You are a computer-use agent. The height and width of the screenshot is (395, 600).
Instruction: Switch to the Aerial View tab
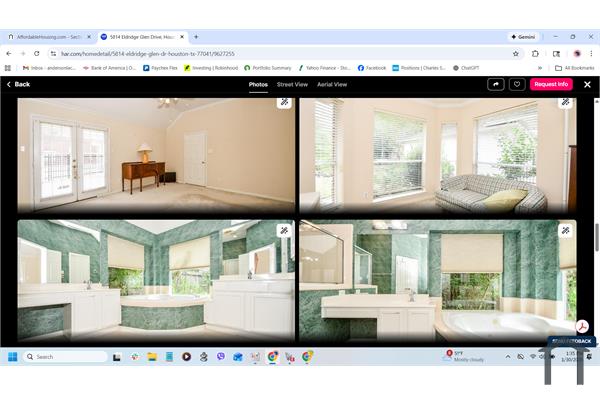(x=332, y=85)
